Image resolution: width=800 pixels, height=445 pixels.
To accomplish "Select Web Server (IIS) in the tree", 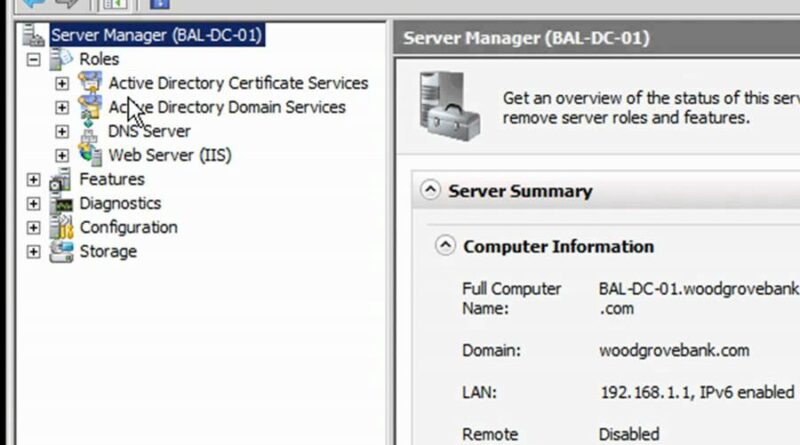I will [x=170, y=155].
